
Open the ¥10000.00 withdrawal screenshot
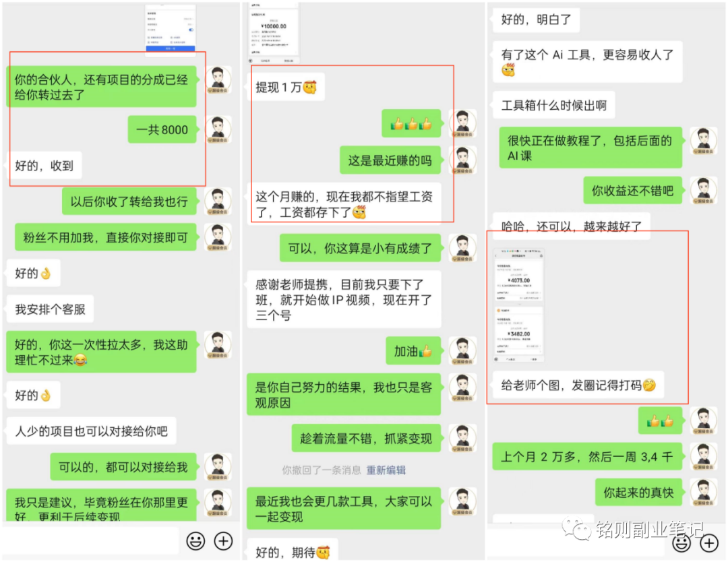[272, 30]
